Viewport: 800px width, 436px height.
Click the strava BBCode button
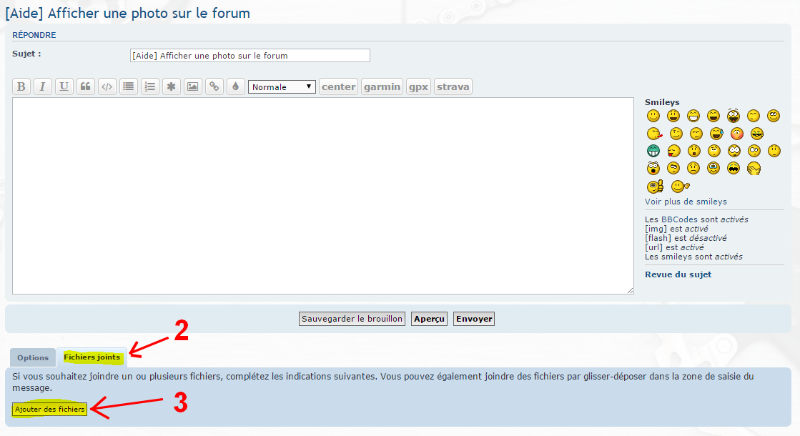453,87
